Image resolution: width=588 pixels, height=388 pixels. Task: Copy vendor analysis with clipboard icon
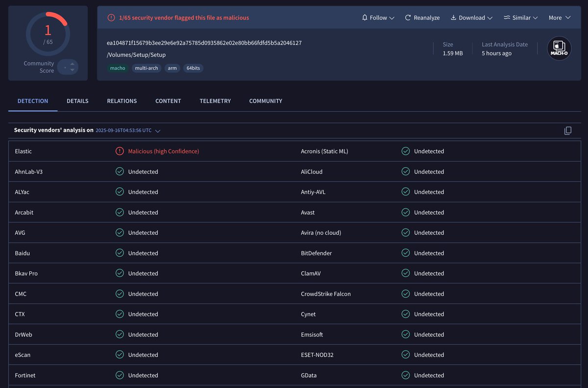tap(568, 131)
